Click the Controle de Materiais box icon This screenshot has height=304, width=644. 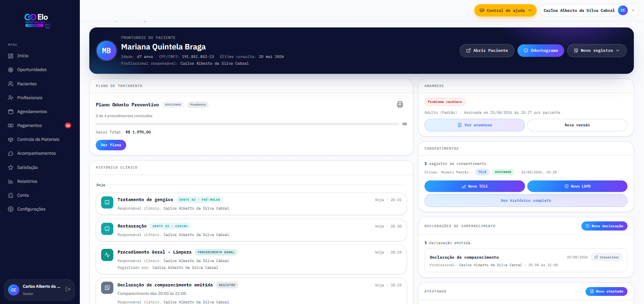tap(11, 139)
